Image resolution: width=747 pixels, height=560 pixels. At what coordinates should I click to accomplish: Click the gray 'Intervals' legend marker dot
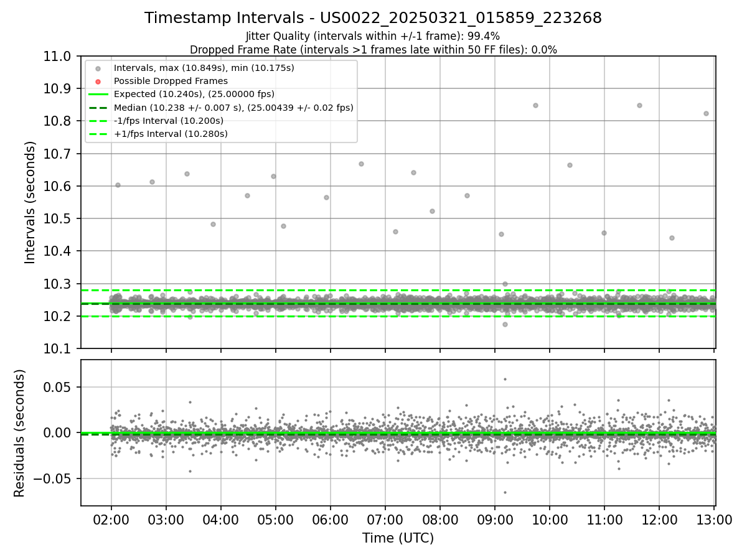tap(98, 68)
